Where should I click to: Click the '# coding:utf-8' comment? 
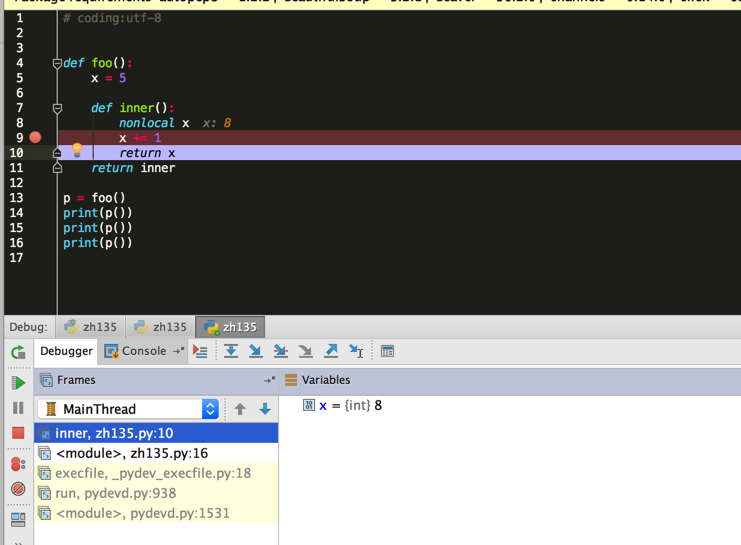(x=112, y=18)
